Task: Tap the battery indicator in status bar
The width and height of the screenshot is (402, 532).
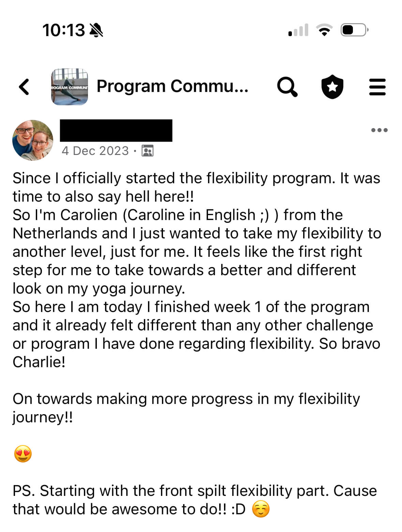Action: pyautogui.click(x=354, y=30)
